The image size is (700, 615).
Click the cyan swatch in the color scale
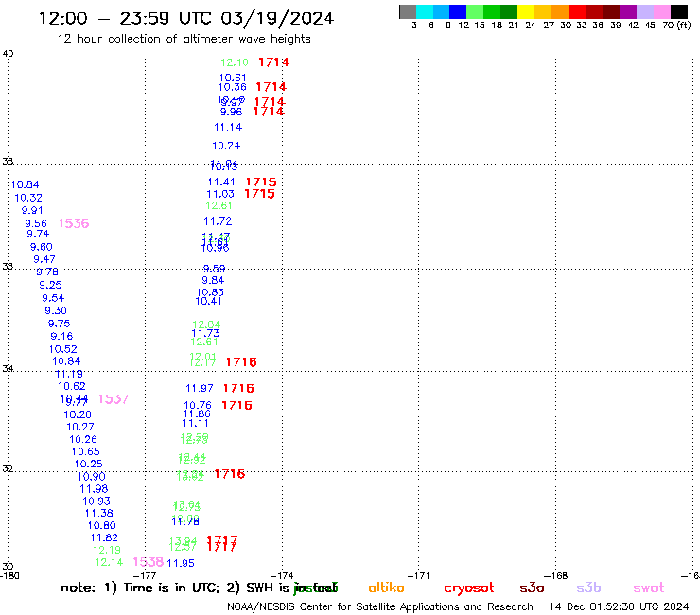(x=425, y=11)
